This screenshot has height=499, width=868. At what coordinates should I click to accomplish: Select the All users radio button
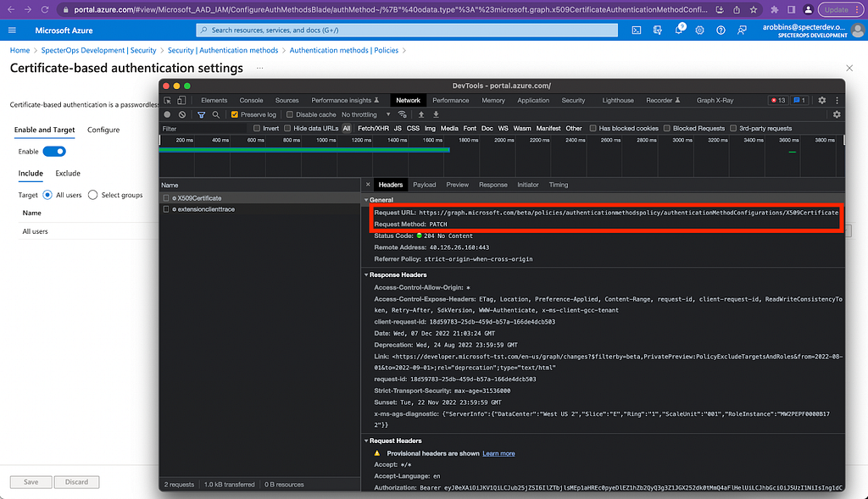[x=47, y=195]
